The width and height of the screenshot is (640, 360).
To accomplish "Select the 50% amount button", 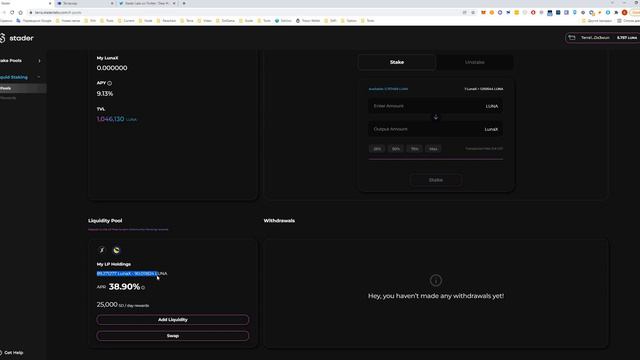I will (x=396, y=149).
